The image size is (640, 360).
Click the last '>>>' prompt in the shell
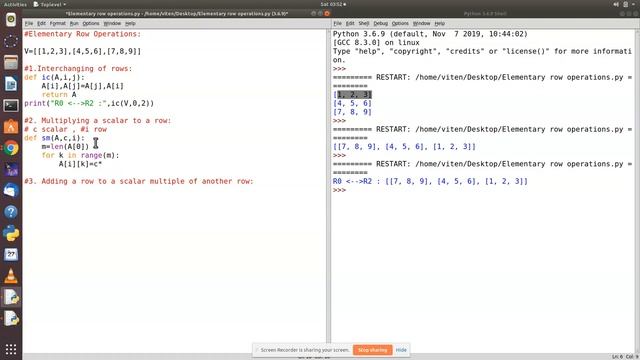(339, 190)
